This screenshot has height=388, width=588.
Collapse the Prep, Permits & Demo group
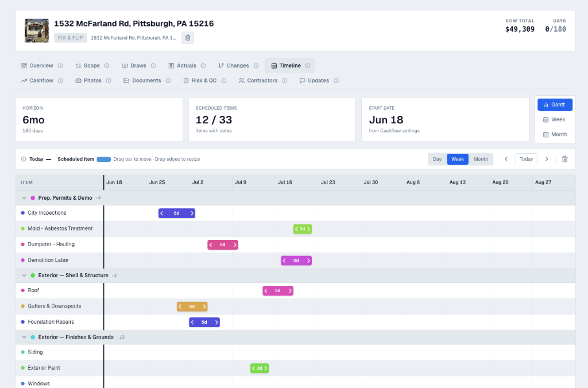coord(24,198)
